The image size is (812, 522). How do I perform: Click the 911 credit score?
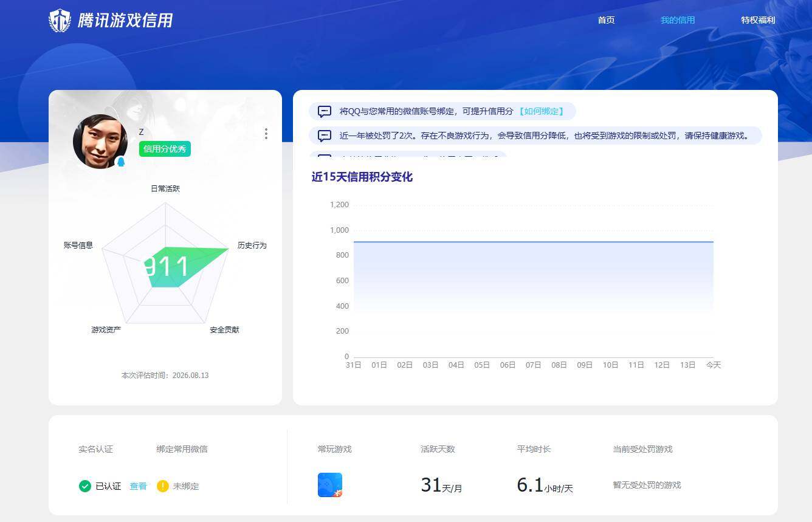pyautogui.click(x=167, y=267)
